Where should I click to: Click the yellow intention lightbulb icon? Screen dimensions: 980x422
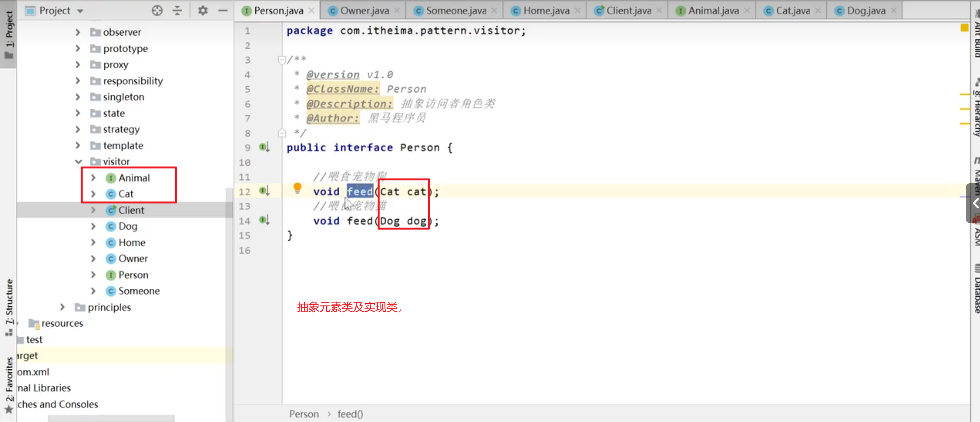(297, 188)
